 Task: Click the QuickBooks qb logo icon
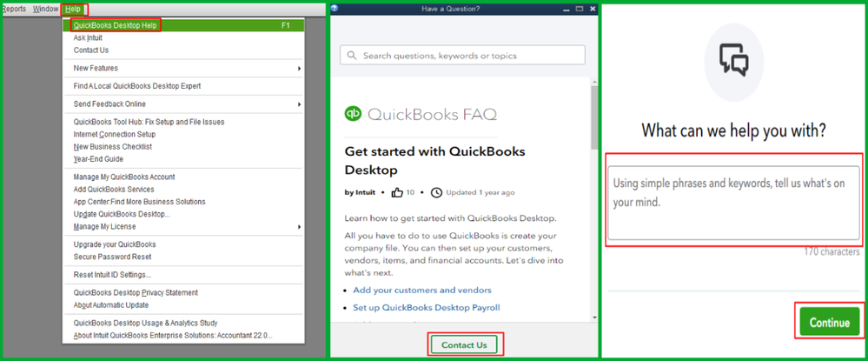(x=353, y=114)
